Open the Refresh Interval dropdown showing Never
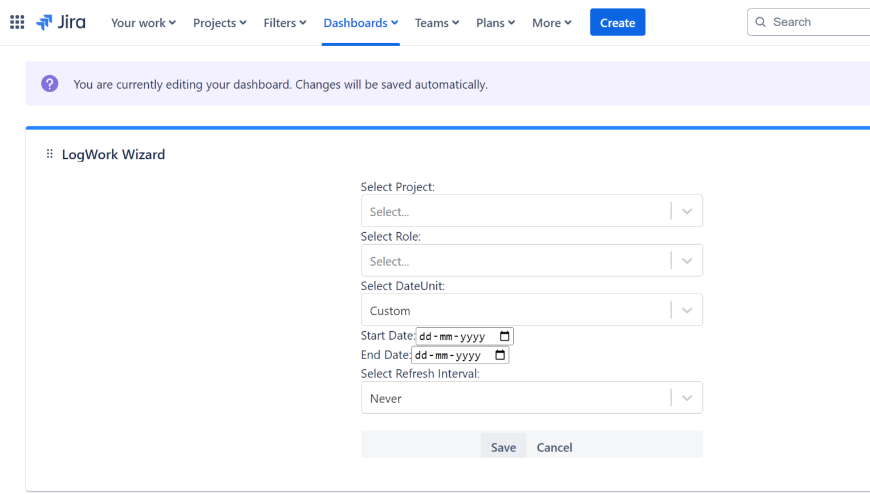This screenshot has height=494, width=870. 687,398
